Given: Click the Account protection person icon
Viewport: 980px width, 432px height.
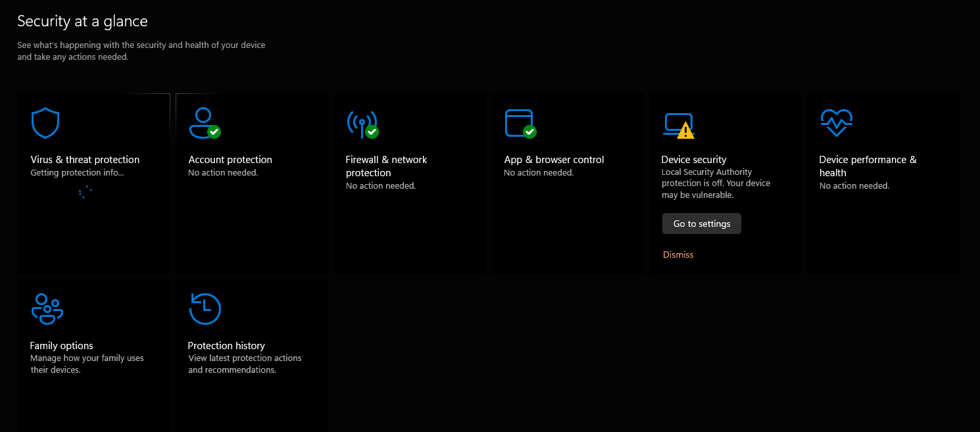Looking at the screenshot, I should (x=204, y=123).
